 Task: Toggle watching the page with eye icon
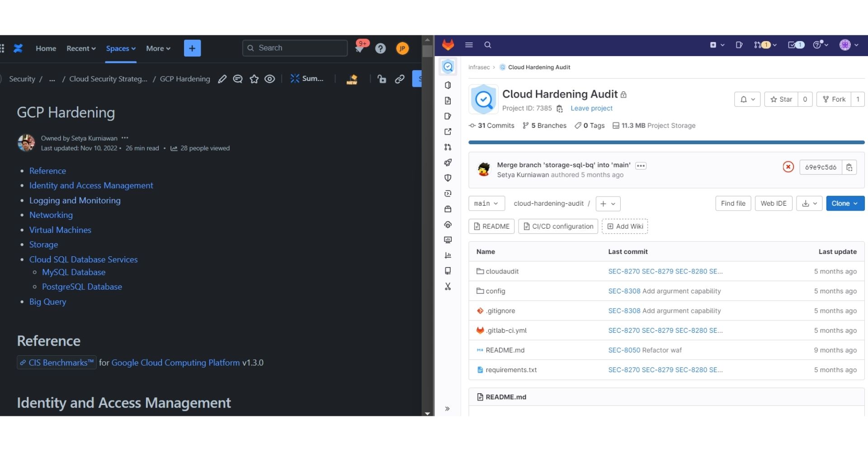tap(270, 79)
